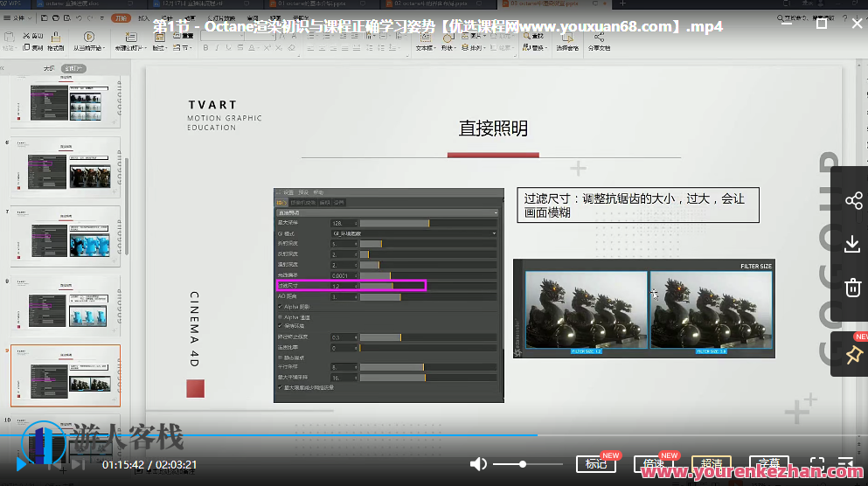Click the redo arrow icon
868x486 pixels.
pos(90,18)
